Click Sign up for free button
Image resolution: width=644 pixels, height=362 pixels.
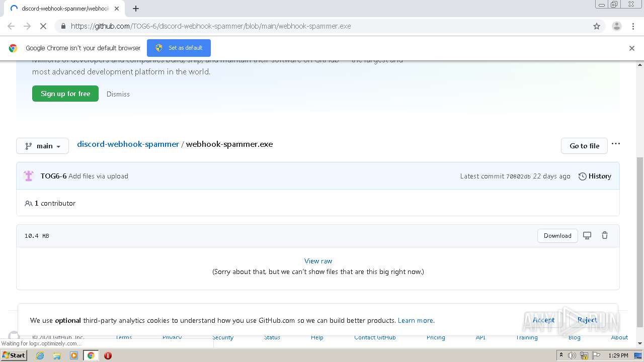tap(65, 94)
